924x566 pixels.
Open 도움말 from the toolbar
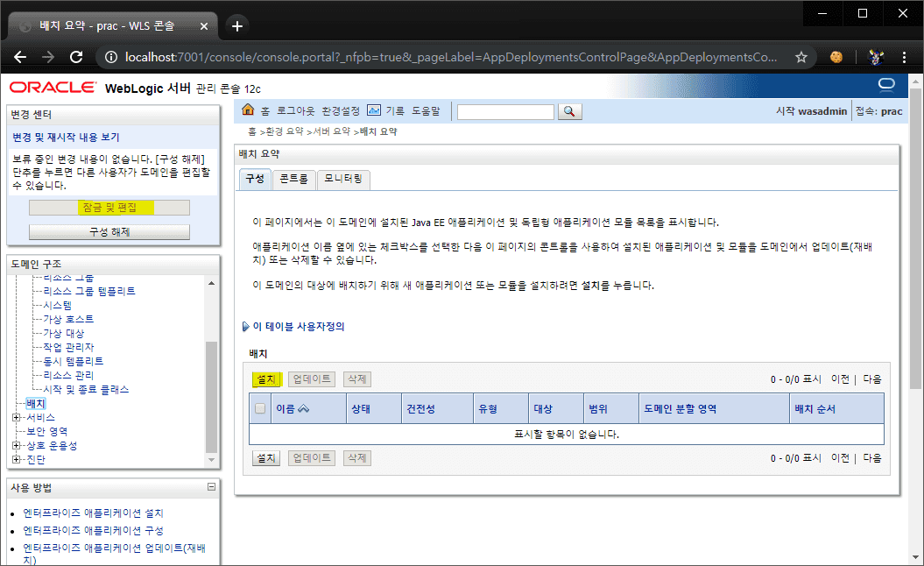click(426, 111)
